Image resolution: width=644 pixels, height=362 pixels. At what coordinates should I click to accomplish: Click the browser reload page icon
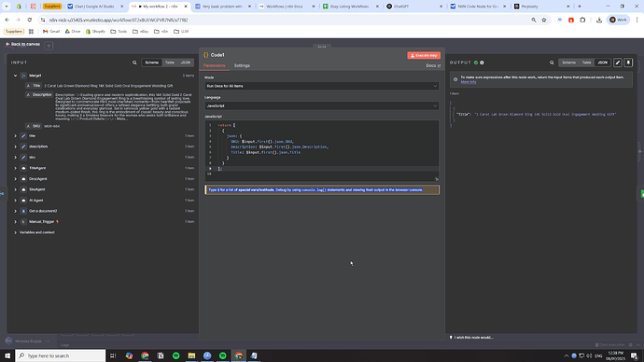[x=30, y=20]
